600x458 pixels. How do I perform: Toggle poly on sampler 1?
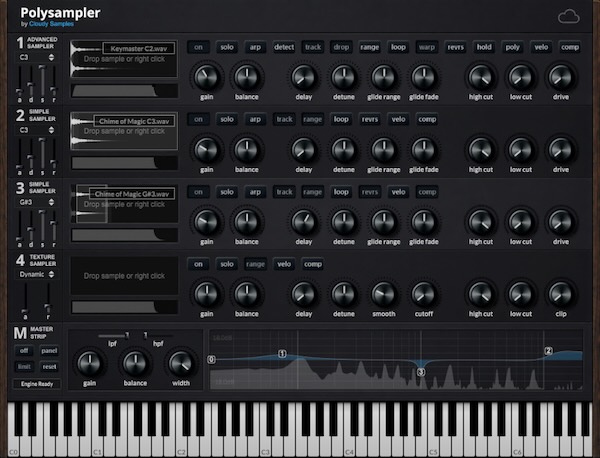tap(512, 47)
